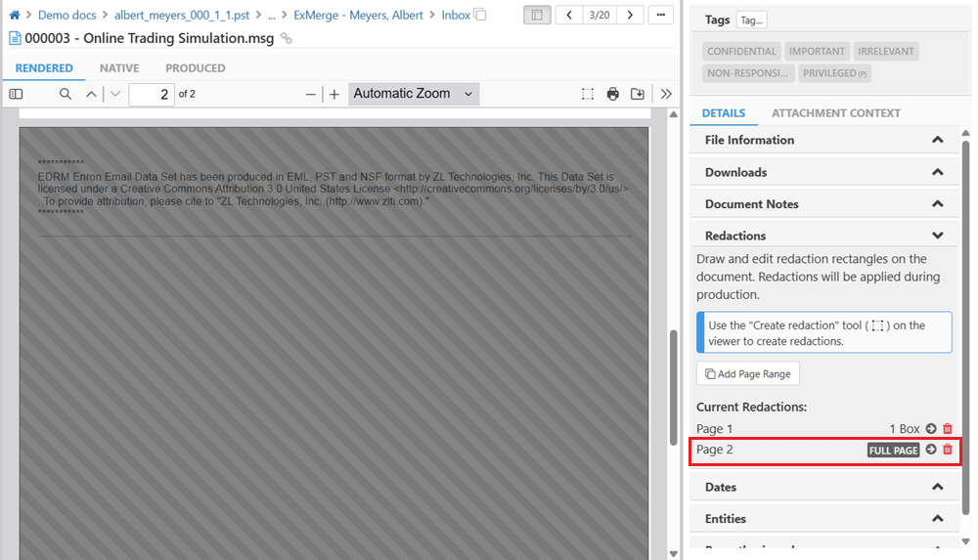
Task: Go to home via house icon
Action: (15, 15)
